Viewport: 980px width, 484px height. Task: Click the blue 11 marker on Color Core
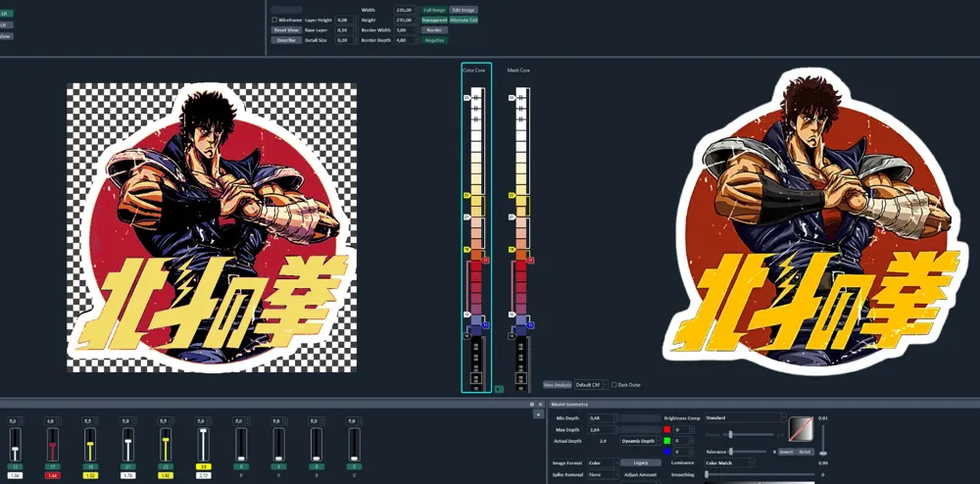coord(486,325)
